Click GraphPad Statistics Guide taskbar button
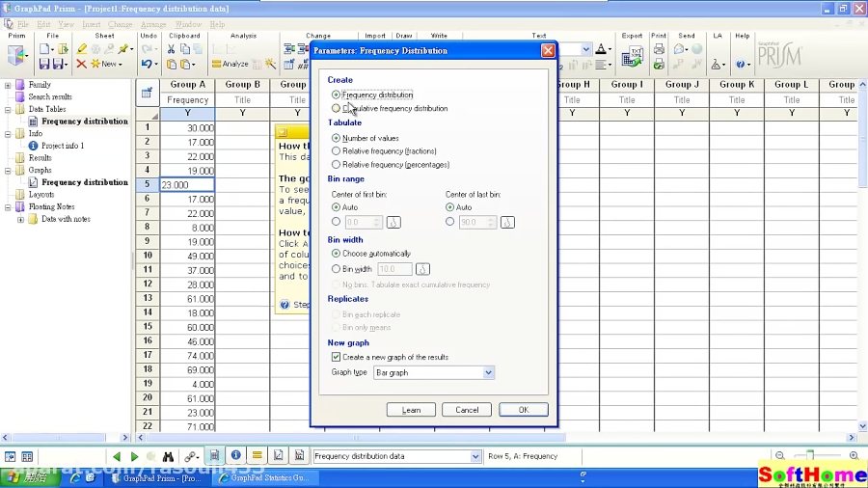Screen dimensions: 868x488 point(264,478)
